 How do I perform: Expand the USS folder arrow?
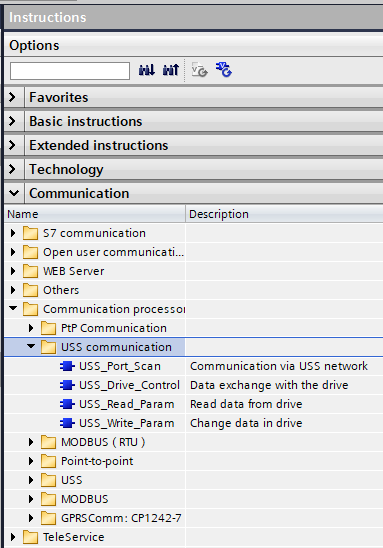point(31,480)
